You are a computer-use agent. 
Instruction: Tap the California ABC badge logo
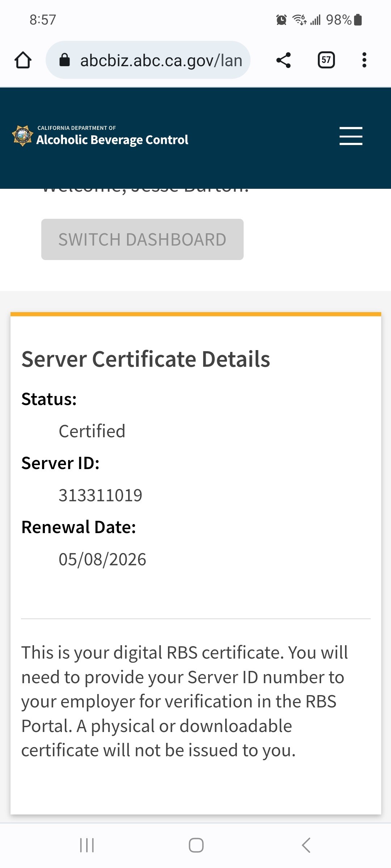point(22,136)
